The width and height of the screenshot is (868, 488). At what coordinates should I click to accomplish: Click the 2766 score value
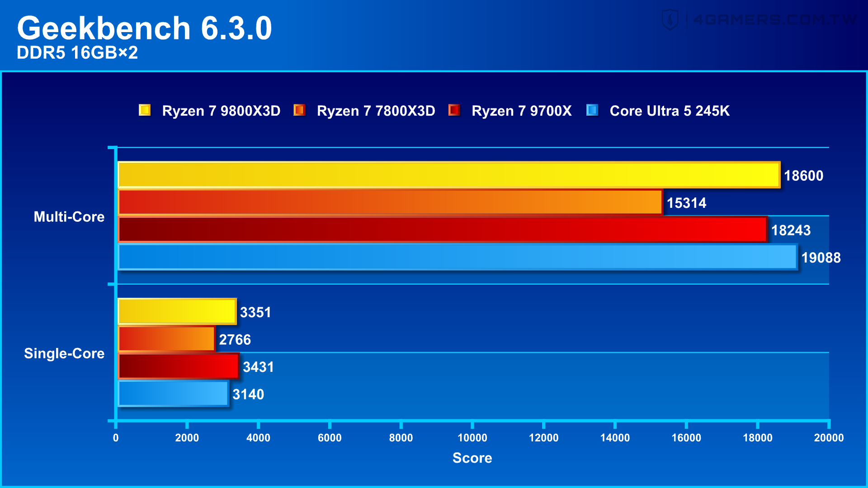235,340
